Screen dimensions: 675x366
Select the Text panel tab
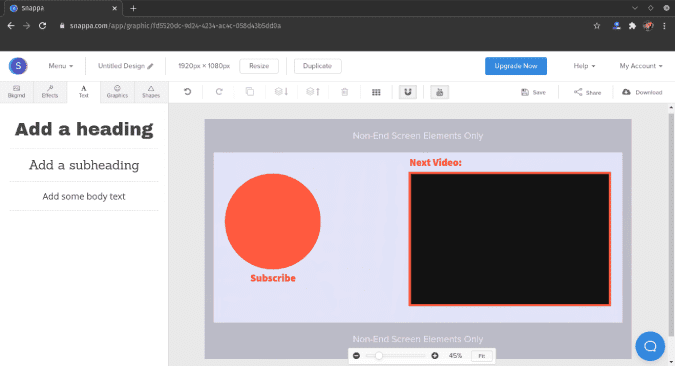(84, 92)
